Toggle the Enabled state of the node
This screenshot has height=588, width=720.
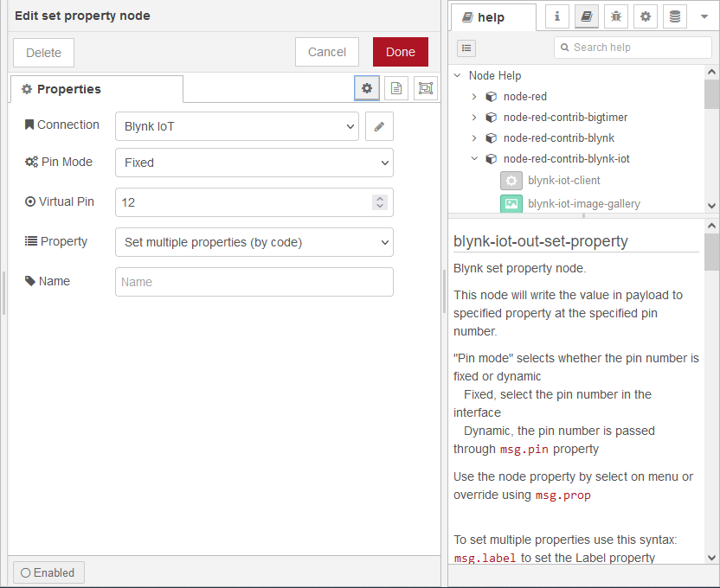click(x=48, y=572)
